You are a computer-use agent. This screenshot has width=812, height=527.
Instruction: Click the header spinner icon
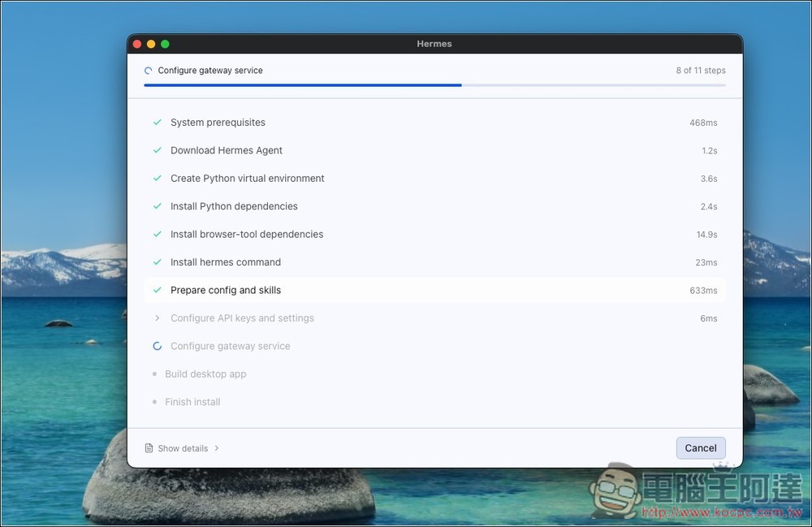[148, 71]
